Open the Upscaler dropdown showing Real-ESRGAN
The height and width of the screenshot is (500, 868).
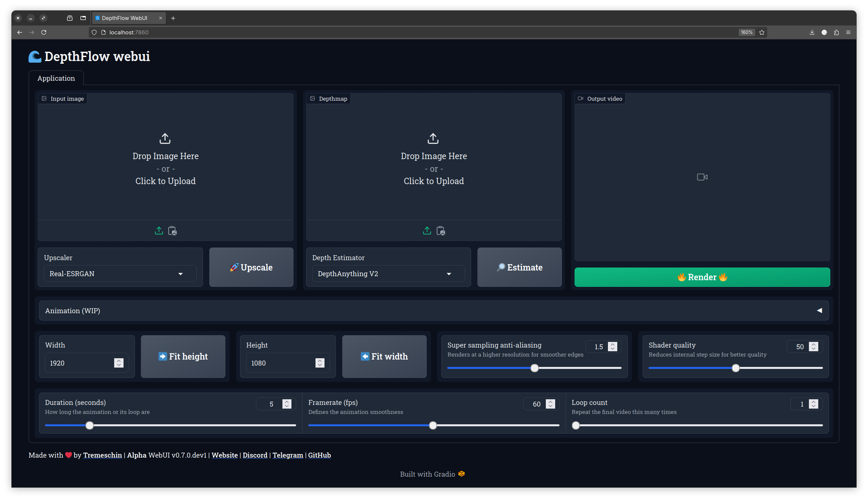[120, 274]
